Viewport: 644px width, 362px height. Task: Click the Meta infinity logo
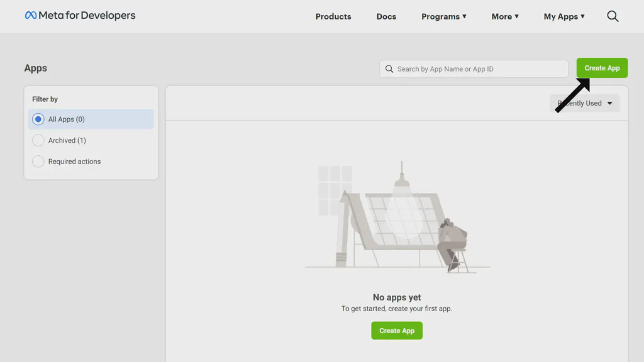pos(30,16)
